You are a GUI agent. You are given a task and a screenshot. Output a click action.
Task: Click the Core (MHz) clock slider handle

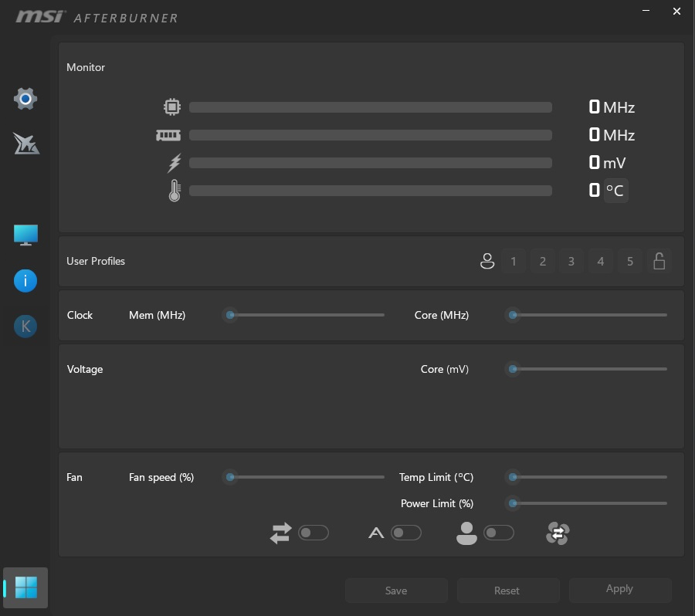(x=513, y=315)
